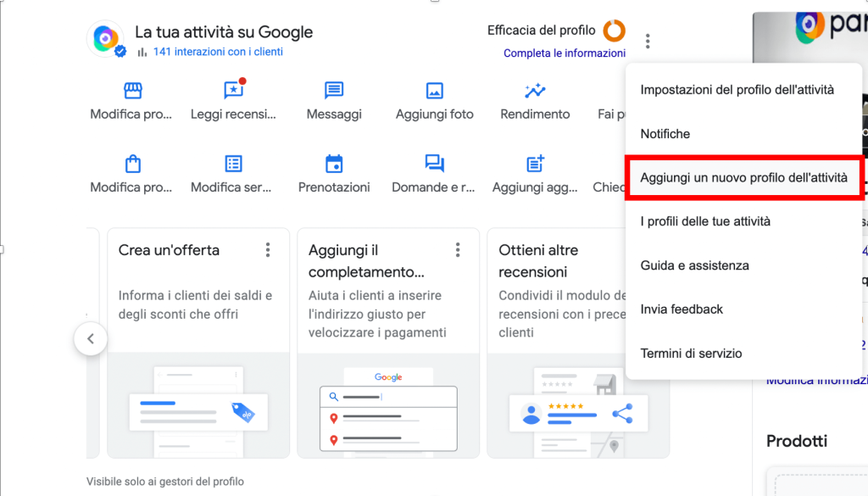Click the business profile logo avatar

(106, 39)
